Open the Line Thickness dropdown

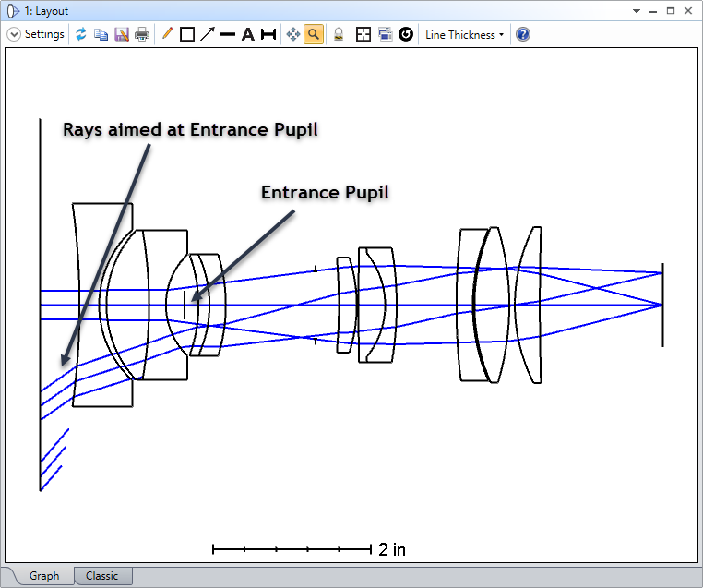click(x=464, y=34)
